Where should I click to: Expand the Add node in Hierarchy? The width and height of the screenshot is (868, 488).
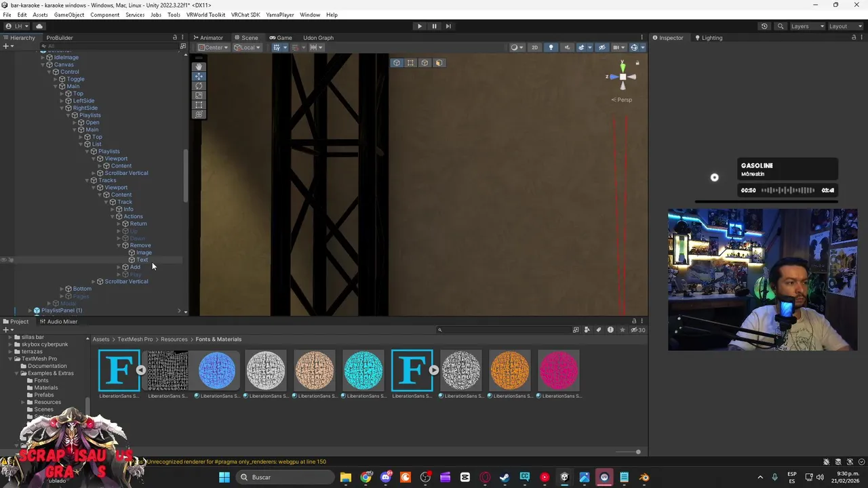(119, 267)
